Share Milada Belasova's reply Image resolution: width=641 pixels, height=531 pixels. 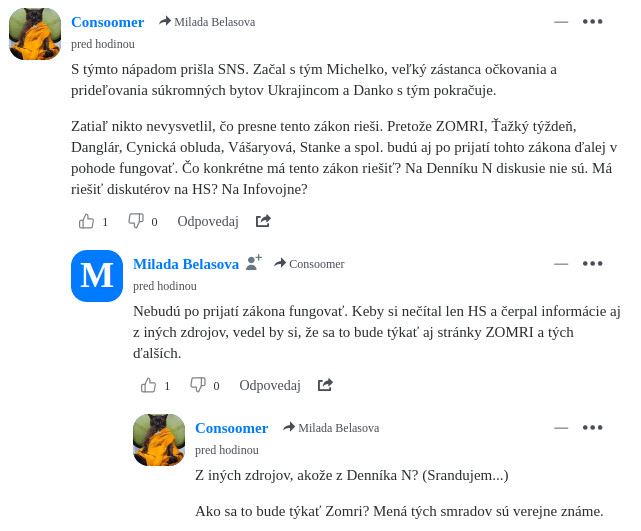325,385
